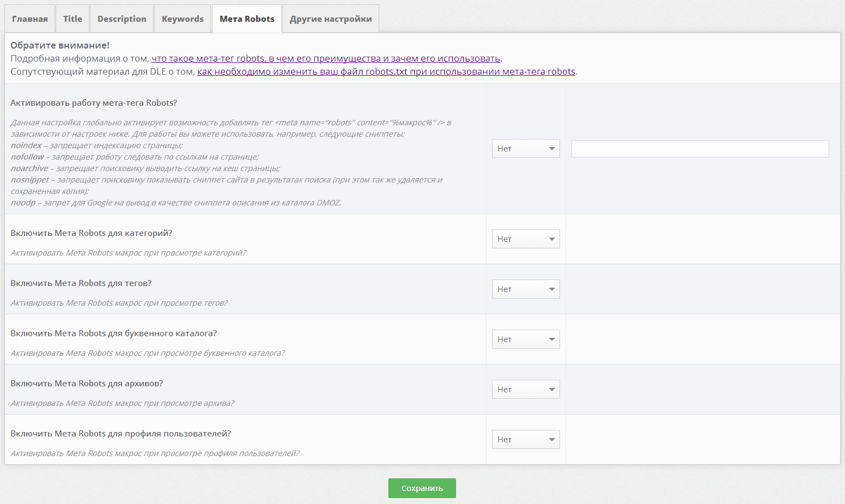Switch to the Title tab

pyautogui.click(x=72, y=19)
